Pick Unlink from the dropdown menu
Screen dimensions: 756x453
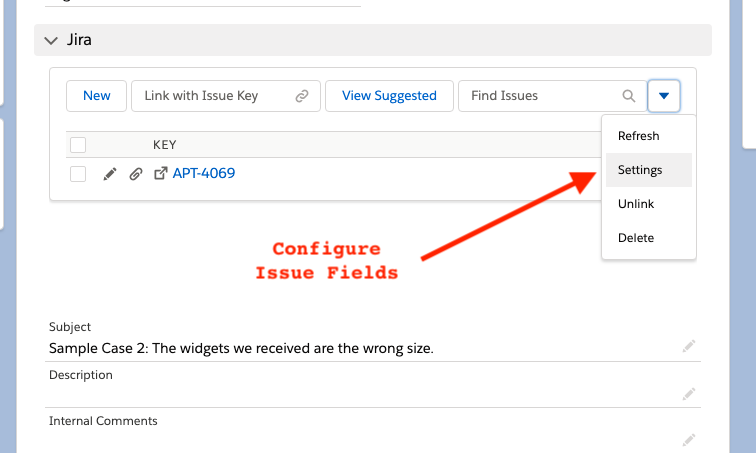(x=636, y=204)
